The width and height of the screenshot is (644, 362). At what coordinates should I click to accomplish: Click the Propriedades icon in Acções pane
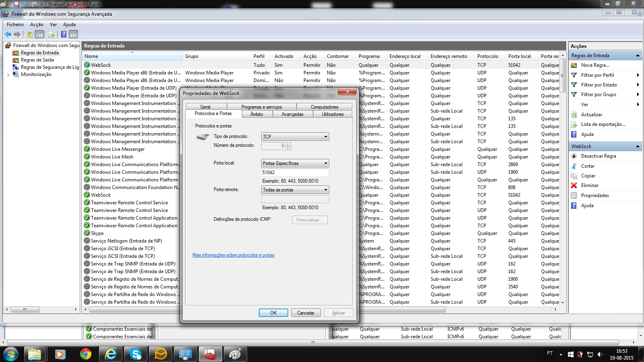tap(574, 195)
